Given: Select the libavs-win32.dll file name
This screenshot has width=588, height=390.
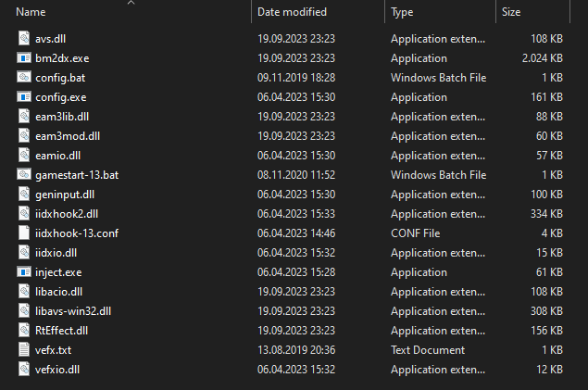Looking at the screenshot, I should tap(73, 311).
